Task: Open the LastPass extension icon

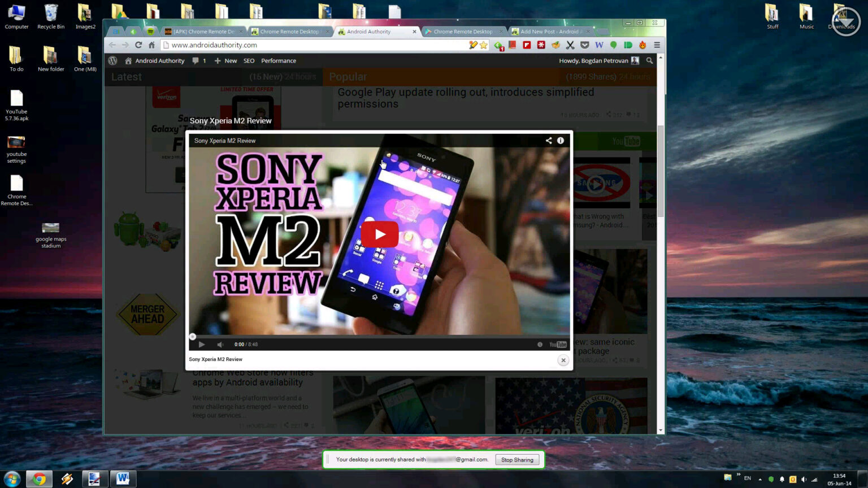Action: pyautogui.click(x=541, y=45)
